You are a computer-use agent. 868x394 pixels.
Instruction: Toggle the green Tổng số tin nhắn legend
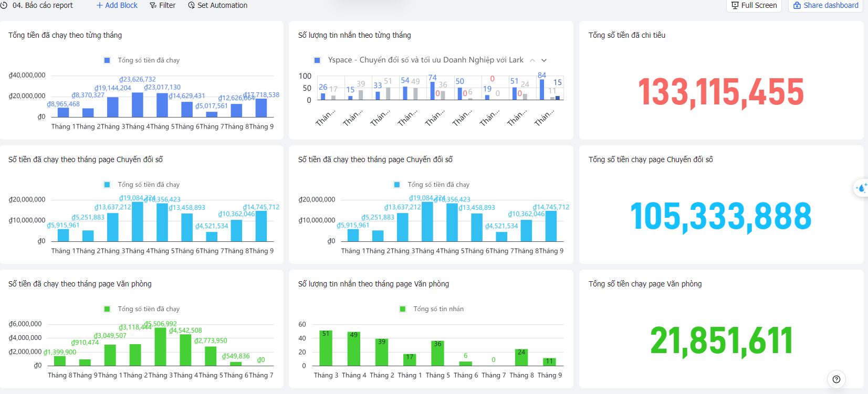click(432, 309)
